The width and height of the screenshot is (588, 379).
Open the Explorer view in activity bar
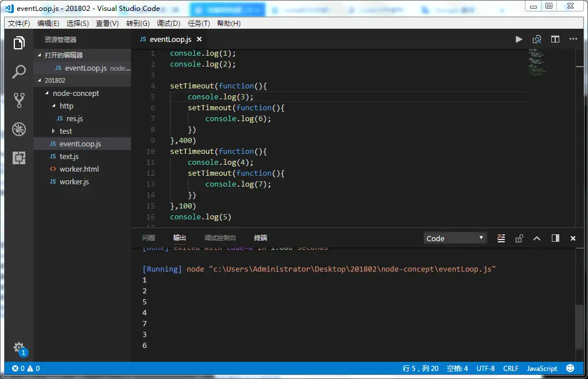click(19, 43)
